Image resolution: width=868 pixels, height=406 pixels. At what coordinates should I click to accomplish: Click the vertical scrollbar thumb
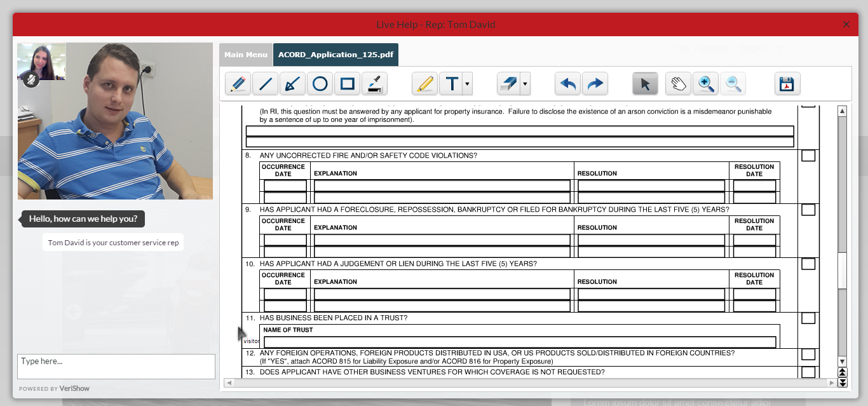coord(843,270)
